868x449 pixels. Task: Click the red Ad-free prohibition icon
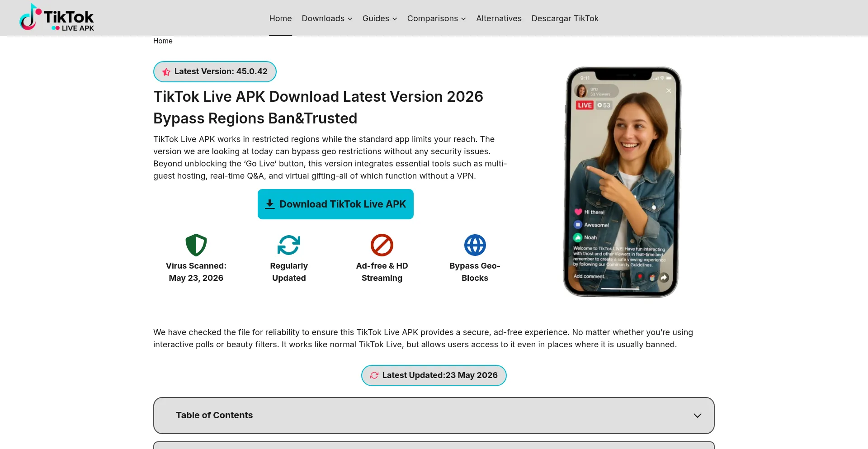tap(382, 245)
